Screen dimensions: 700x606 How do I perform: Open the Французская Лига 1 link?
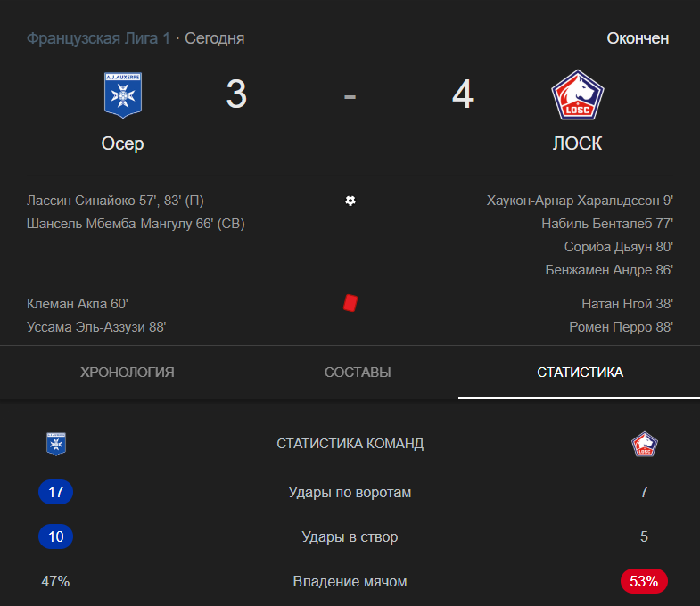[98, 38]
